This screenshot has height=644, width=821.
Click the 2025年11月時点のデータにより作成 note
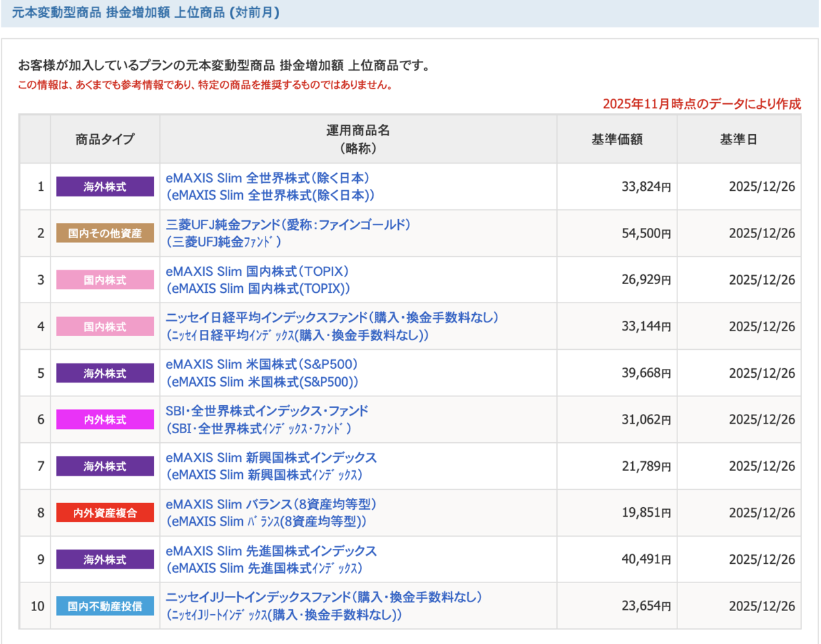[x=702, y=104]
